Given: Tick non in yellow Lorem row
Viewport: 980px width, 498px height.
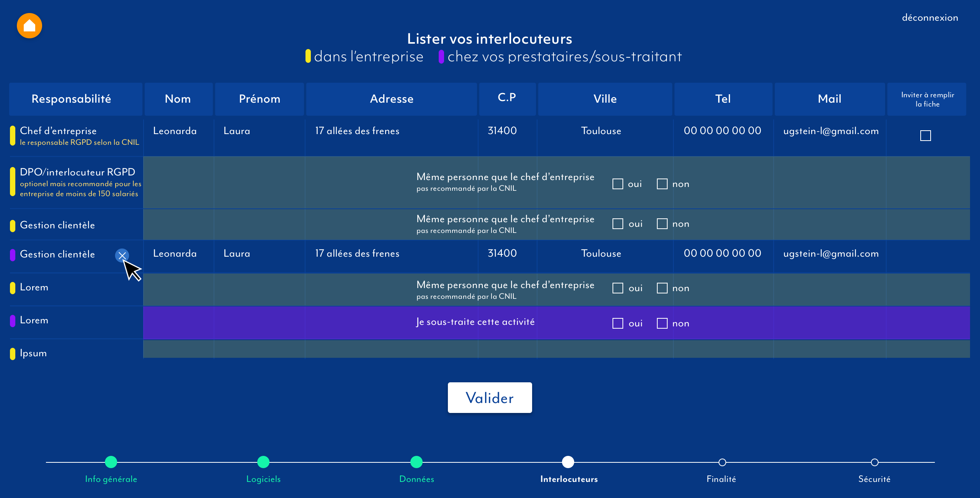Looking at the screenshot, I should 662,288.
